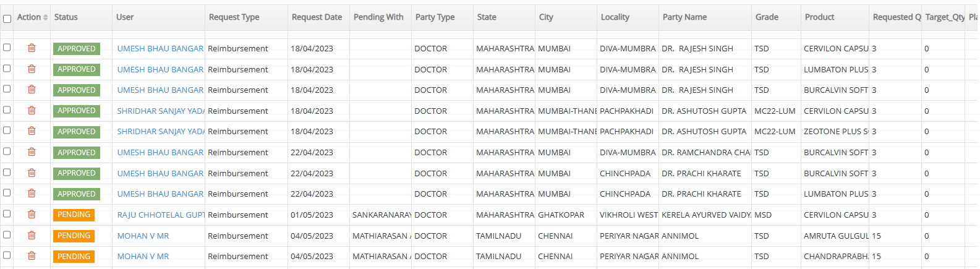Open user link RAJU CHHOTELAL GUPTA
This screenshot has height=269, width=980.
pos(161,215)
